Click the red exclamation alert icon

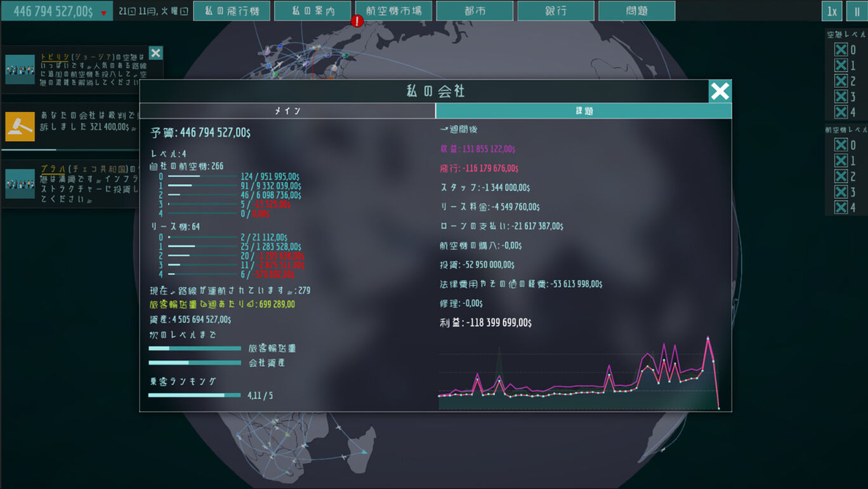357,21
